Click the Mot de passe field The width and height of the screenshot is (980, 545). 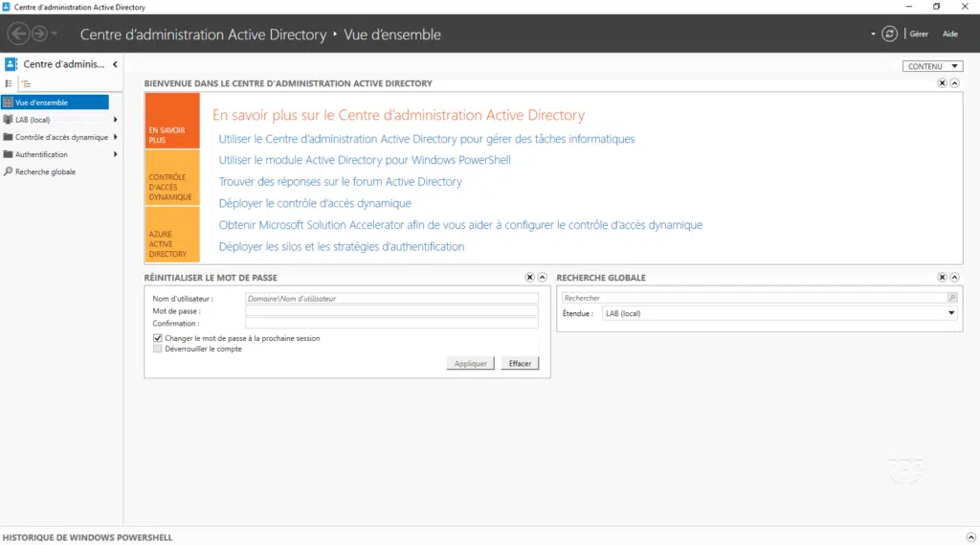(x=391, y=311)
